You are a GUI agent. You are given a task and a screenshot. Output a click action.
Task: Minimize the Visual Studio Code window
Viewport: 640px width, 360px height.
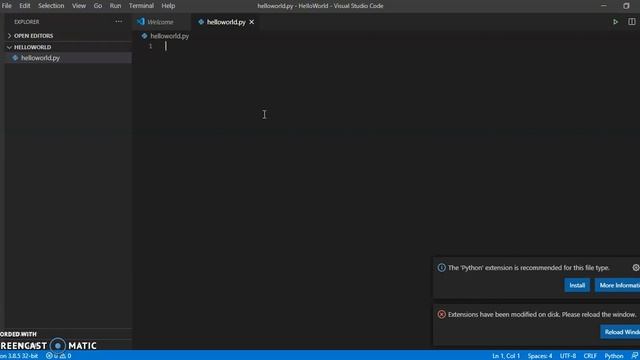(x=604, y=6)
